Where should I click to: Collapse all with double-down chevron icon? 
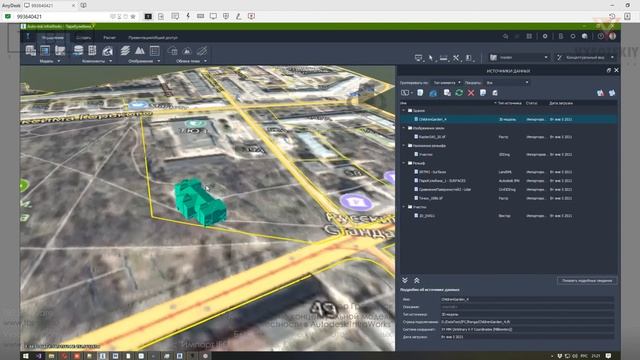tap(405, 280)
